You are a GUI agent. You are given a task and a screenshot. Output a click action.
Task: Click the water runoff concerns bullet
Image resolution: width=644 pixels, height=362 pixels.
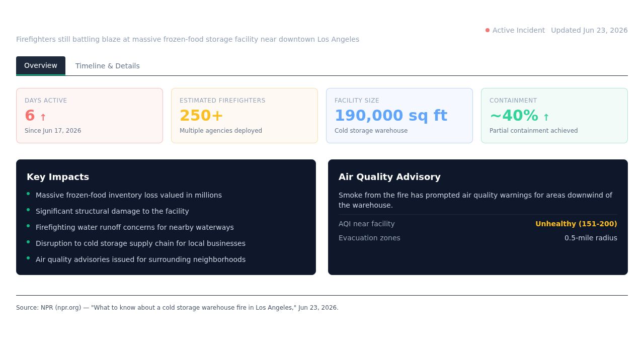pyautogui.click(x=135, y=227)
